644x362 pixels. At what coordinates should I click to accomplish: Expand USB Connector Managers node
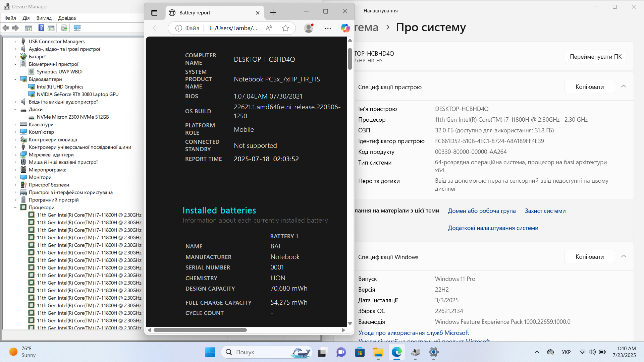click(x=15, y=42)
